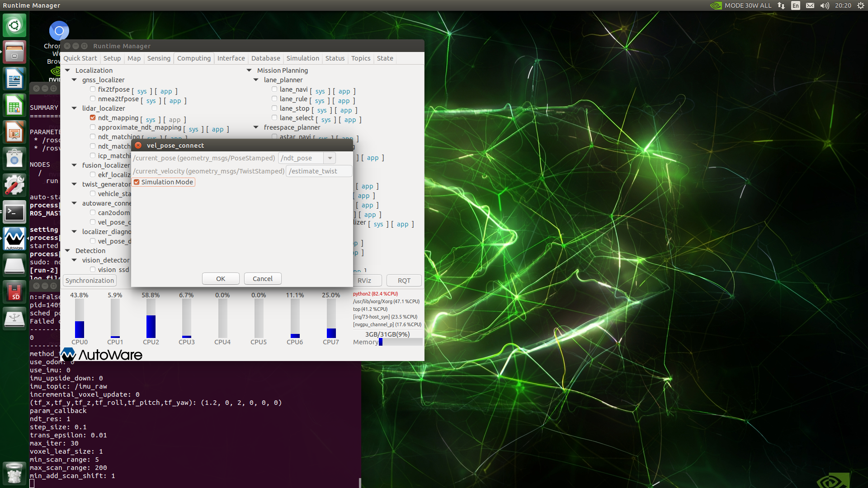Open the mail messaging indicator
This screenshot has height=488, width=868.
point(810,5)
